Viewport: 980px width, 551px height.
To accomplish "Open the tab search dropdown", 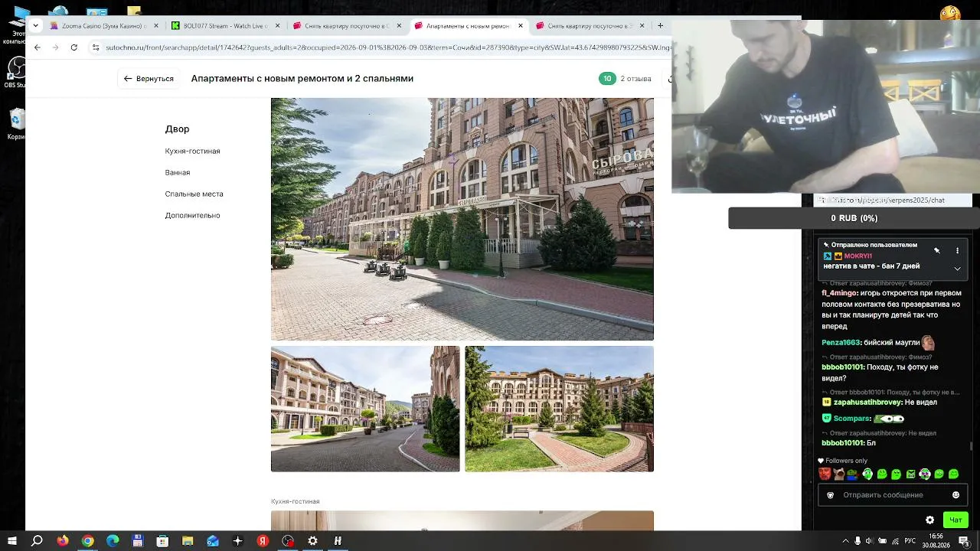I will tap(35, 25).
